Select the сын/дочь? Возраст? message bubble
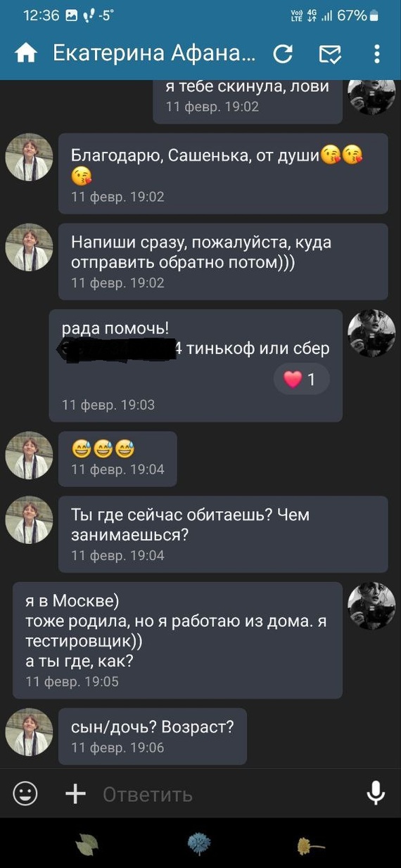Screen dimensions: 401x868 [153, 736]
